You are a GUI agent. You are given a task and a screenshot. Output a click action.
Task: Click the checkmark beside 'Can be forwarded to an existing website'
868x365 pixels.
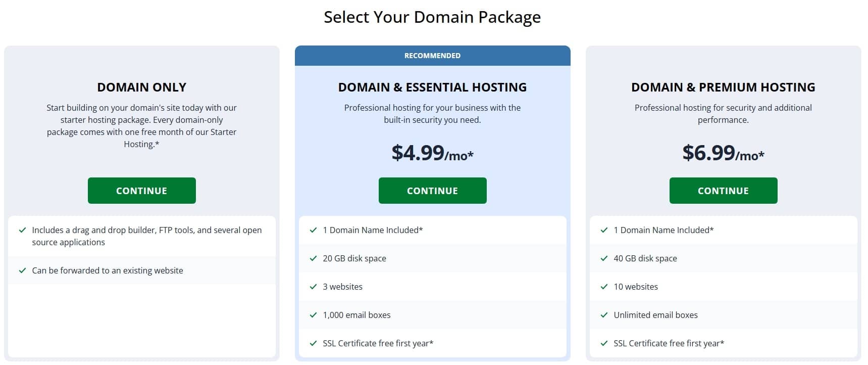click(22, 270)
